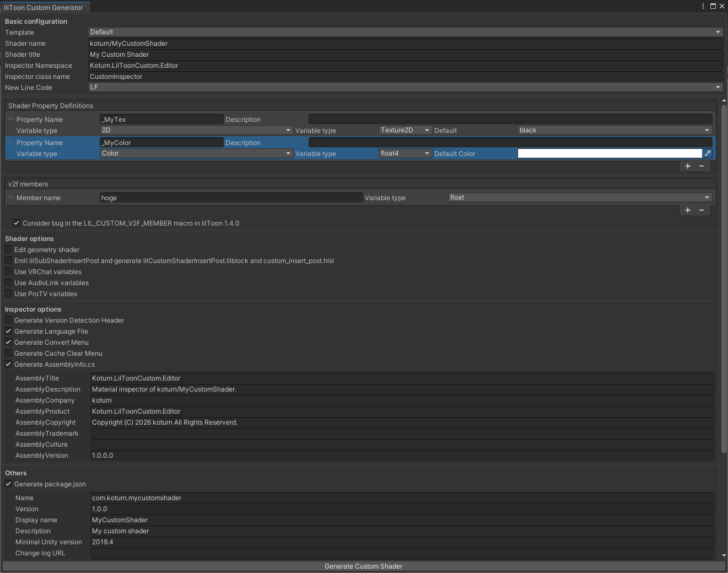Click the eyedropper icon beside Default Color
The height and width of the screenshot is (573, 728).
pos(708,153)
